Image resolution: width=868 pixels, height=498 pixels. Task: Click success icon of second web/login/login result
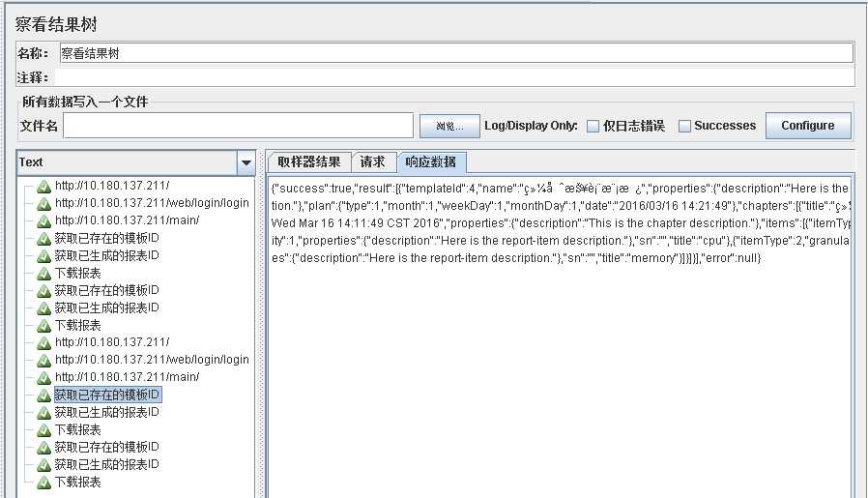43,362
